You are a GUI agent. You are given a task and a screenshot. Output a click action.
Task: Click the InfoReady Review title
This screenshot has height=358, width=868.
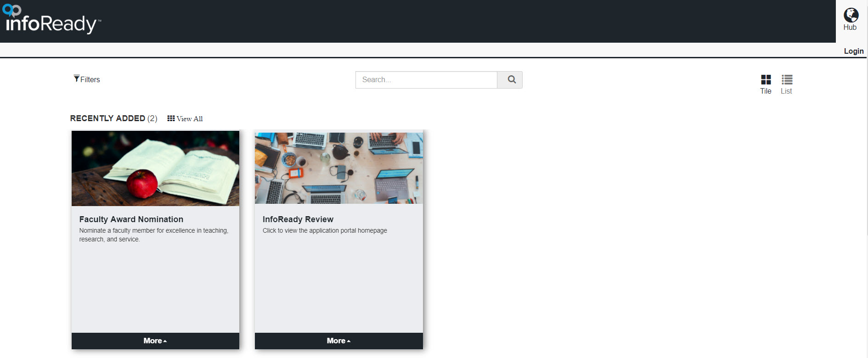tap(298, 219)
